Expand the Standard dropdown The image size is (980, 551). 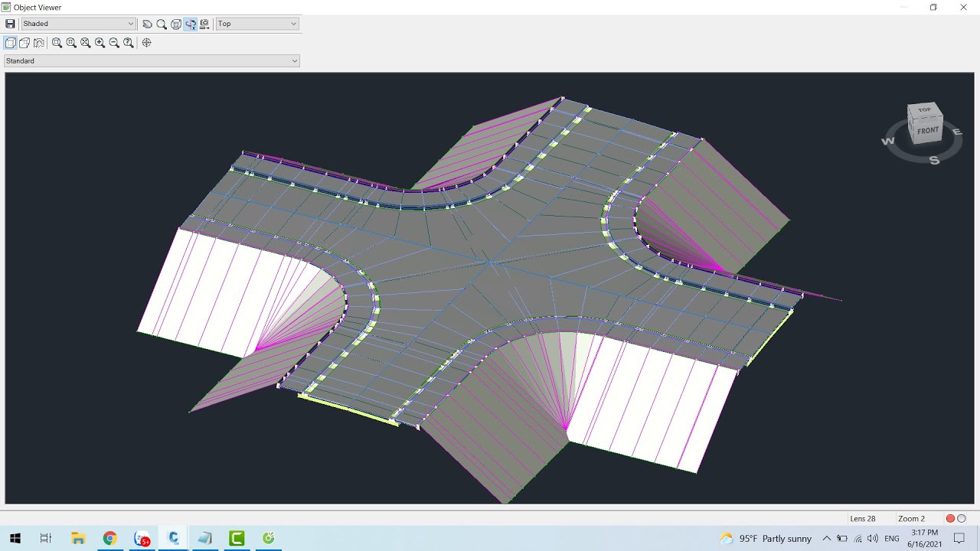(x=152, y=60)
